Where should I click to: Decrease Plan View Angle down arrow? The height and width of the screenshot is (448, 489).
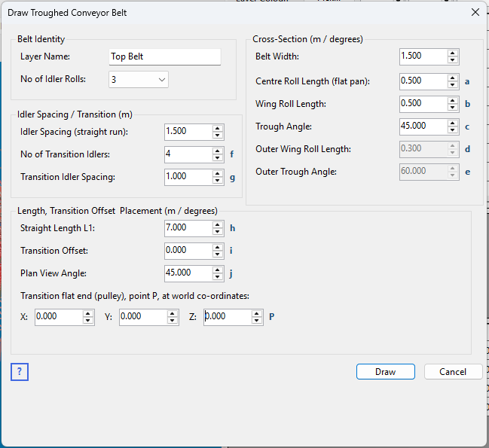click(218, 277)
